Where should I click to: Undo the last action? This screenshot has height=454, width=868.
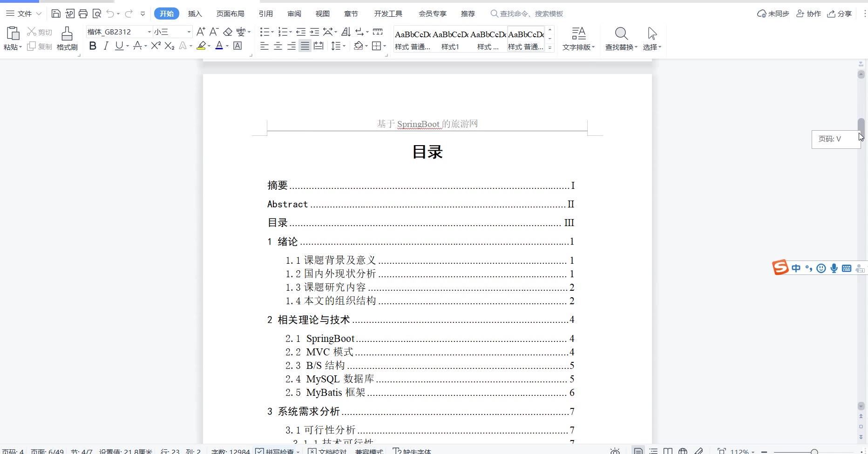pyautogui.click(x=110, y=13)
